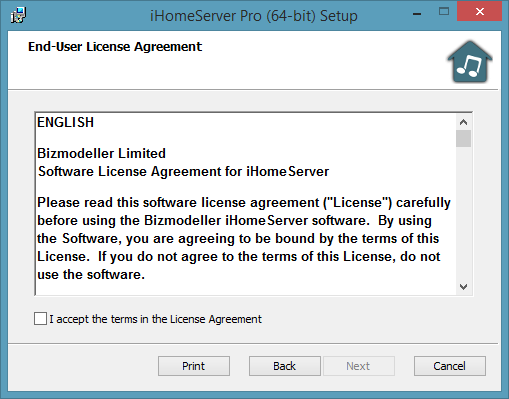
Task: Click the iHomeServer house music logo
Action: (470, 62)
